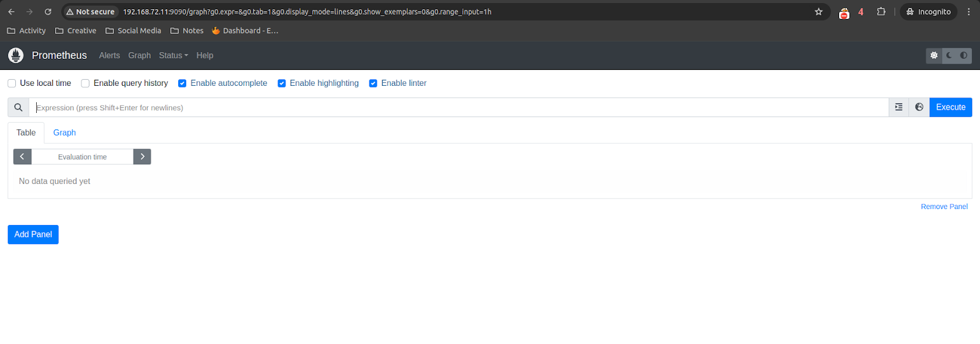980x344 pixels.
Task: Click the browser forward arrow
Action: tap(29, 12)
